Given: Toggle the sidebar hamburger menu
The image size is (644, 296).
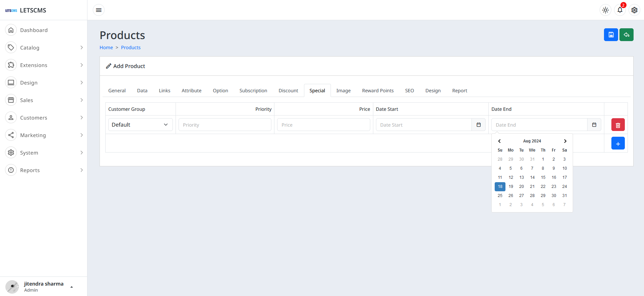Looking at the screenshot, I should click(99, 10).
